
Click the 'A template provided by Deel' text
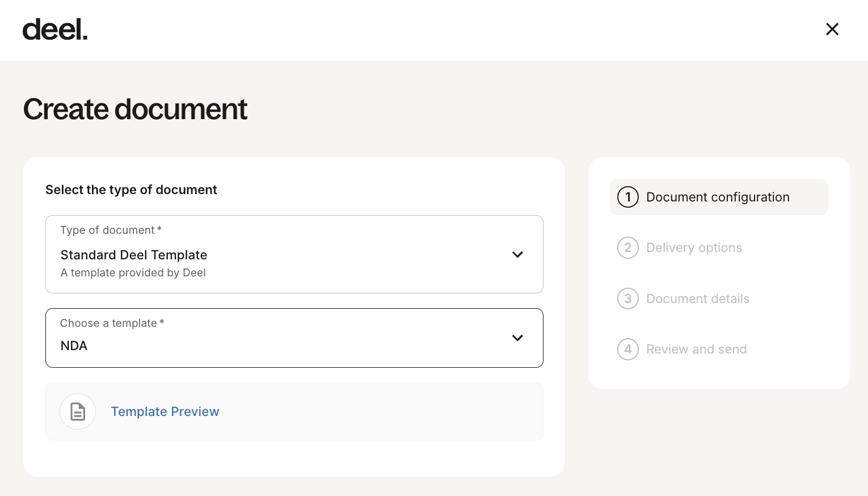pos(133,273)
